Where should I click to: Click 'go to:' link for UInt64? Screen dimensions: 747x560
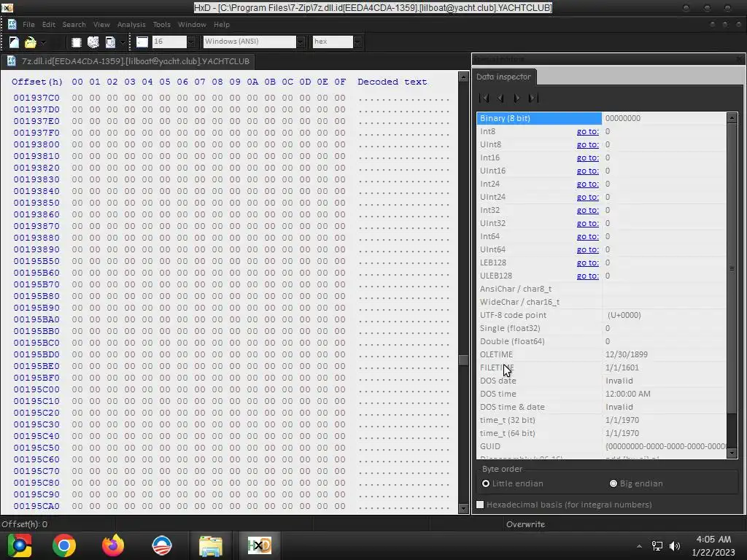pyautogui.click(x=587, y=249)
